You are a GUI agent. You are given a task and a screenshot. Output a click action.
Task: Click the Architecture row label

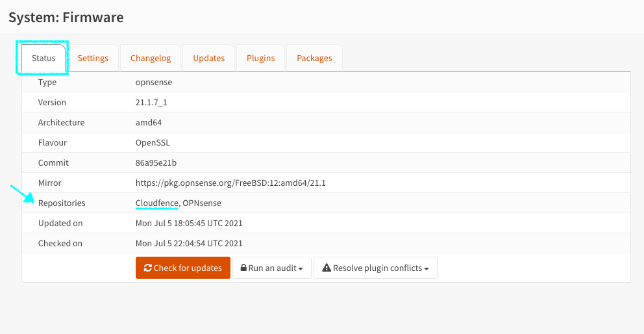tap(61, 123)
